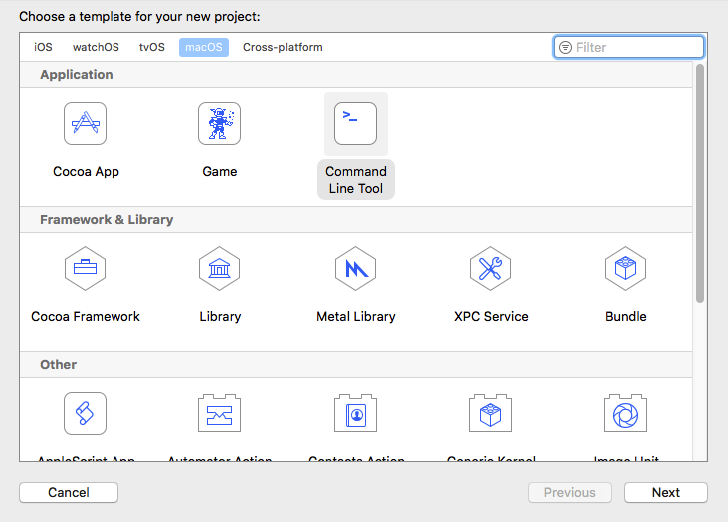Open the Cross-platform tab
The width and height of the screenshot is (728, 522).
pyautogui.click(x=282, y=47)
